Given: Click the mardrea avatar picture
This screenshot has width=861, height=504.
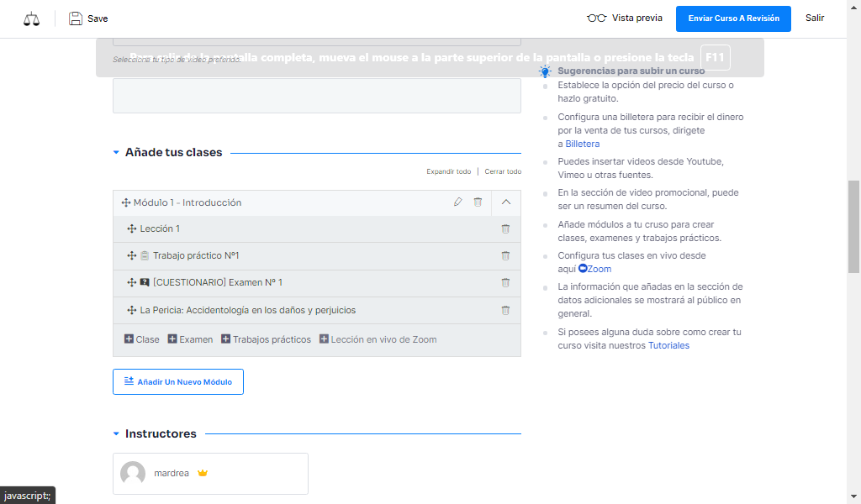Looking at the screenshot, I should pyautogui.click(x=133, y=473).
